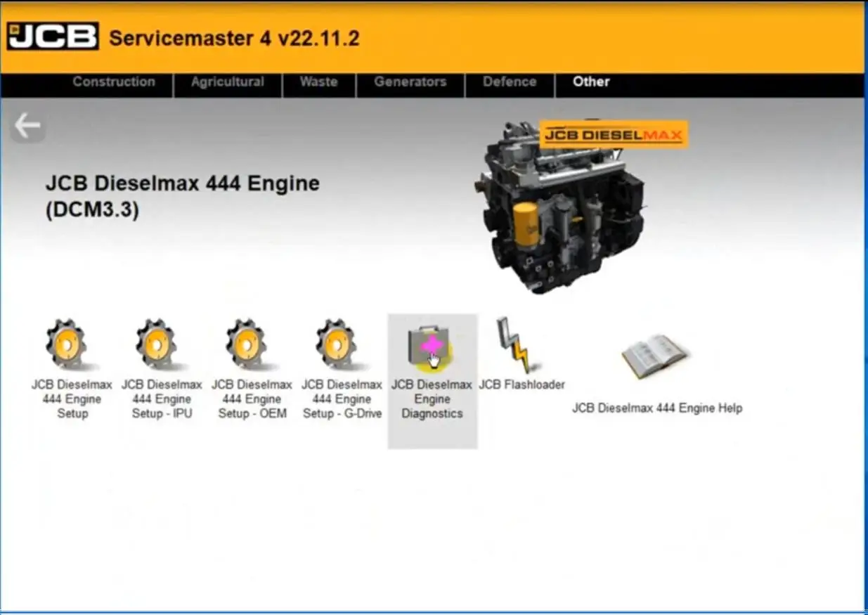Select the Defence tab
The image size is (868, 615).
click(510, 82)
